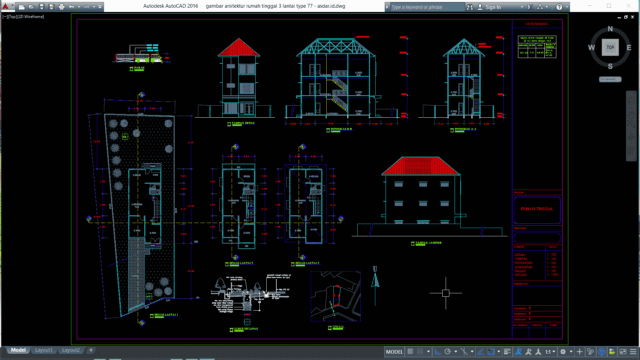The height and width of the screenshot is (360, 640).
Task: Switch to the Layout2 tab
Action: (71, 350)
